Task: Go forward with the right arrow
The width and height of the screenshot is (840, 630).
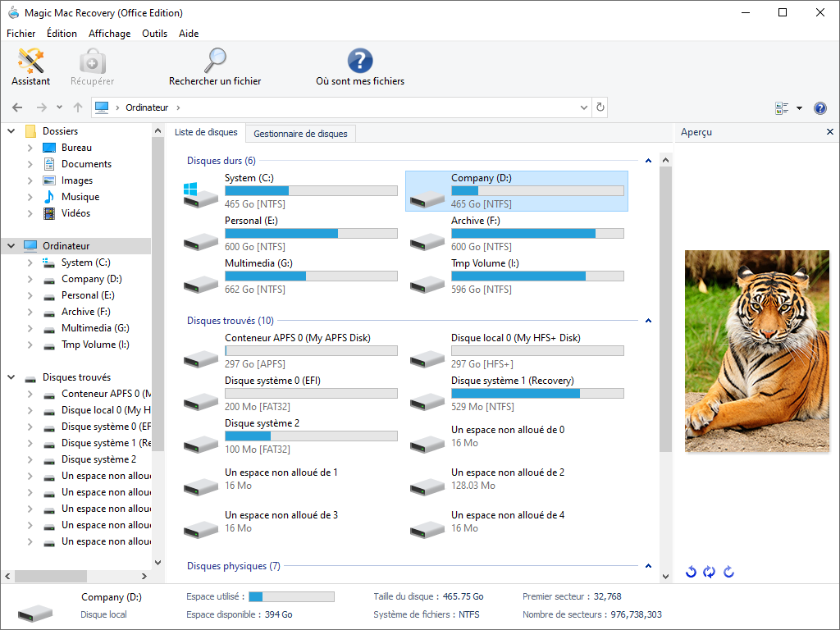Action: pyautogui.click(x=41, y=107)
